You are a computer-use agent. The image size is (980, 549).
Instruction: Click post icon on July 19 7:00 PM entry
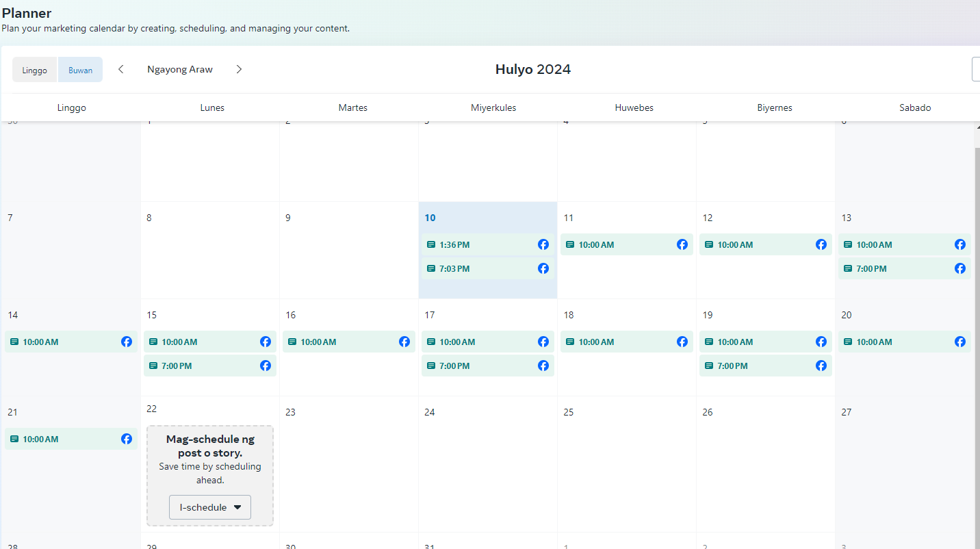[708, 366]
